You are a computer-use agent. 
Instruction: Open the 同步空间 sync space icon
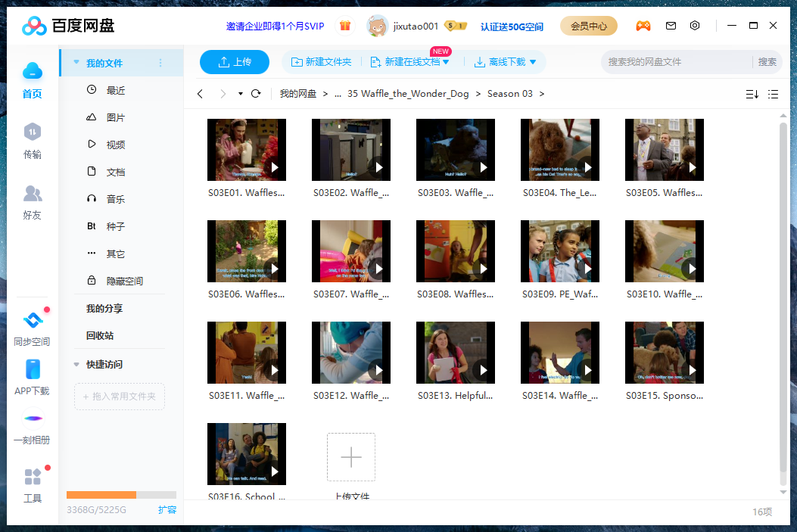click(x=33, y=320)
